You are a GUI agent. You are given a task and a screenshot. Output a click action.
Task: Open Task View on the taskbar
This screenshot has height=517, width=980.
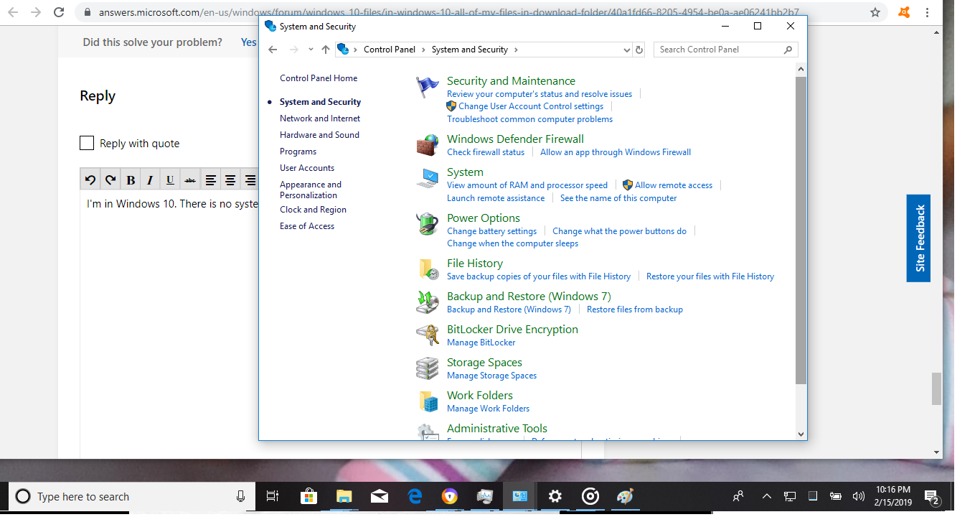point(273,496)
